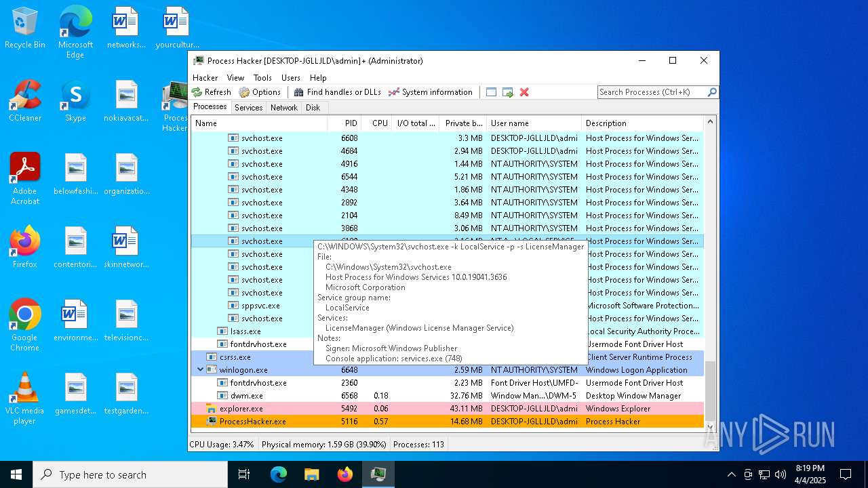Open Google Chrome desktop shortcut
The image size is (868, 488).
(x=25, y=325)
